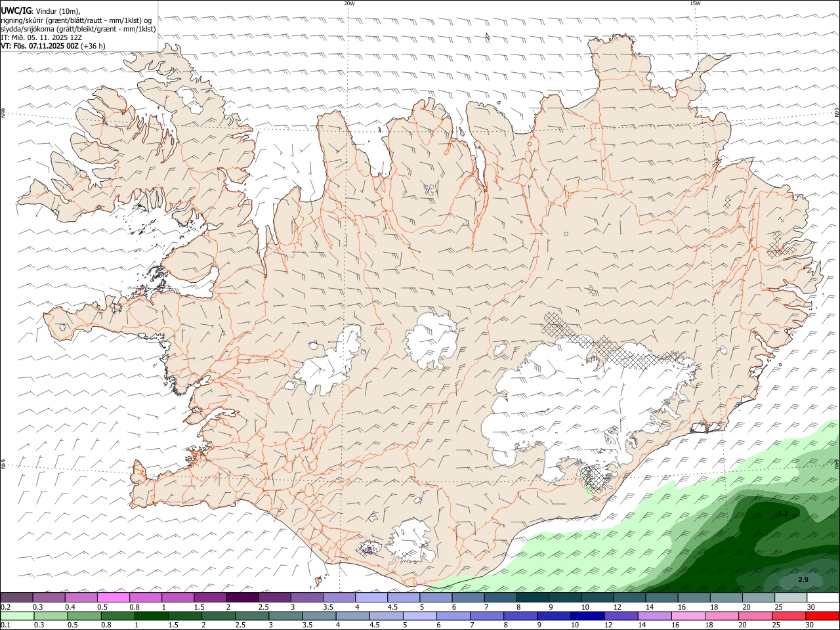Click the UWC/IG title text
This screenshot has height=630, width=840.
[16, 10]
